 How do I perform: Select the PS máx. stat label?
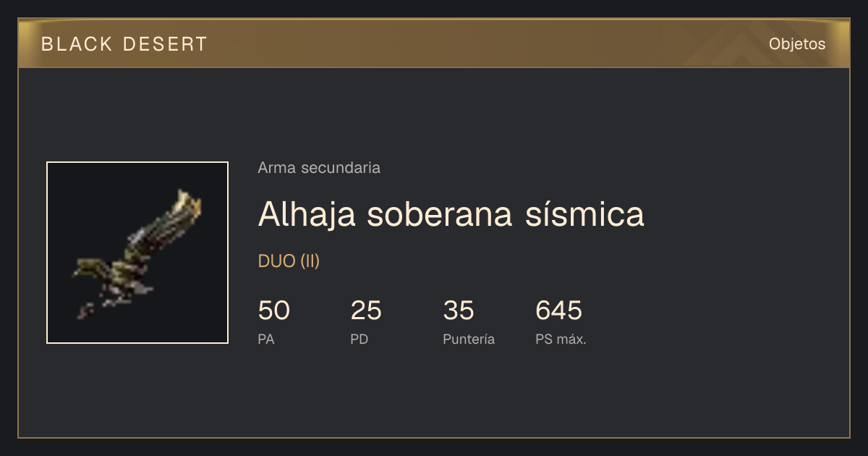click(561, 339)
